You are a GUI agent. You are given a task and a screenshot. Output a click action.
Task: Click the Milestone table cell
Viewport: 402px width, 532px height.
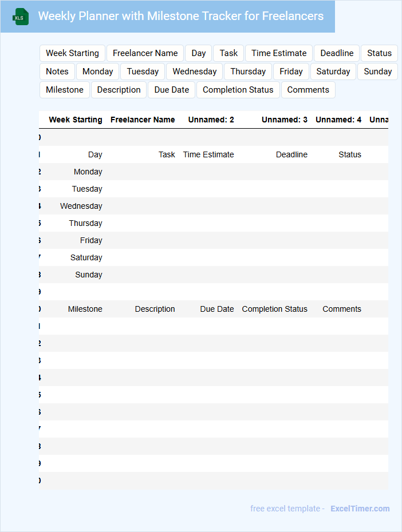pos(85,309)
